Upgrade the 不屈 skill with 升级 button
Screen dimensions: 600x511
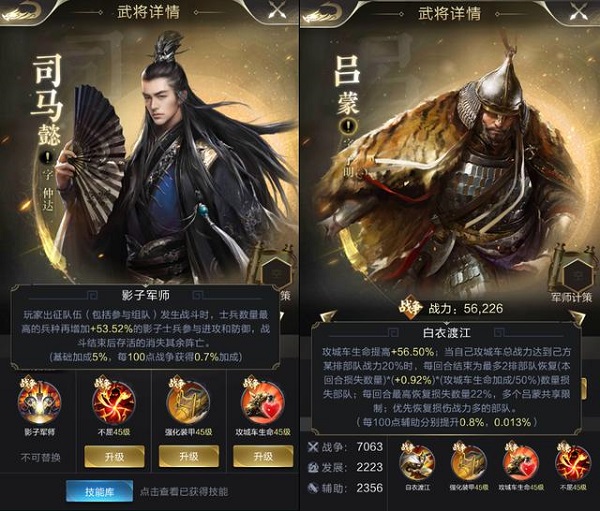coord(114,456)
